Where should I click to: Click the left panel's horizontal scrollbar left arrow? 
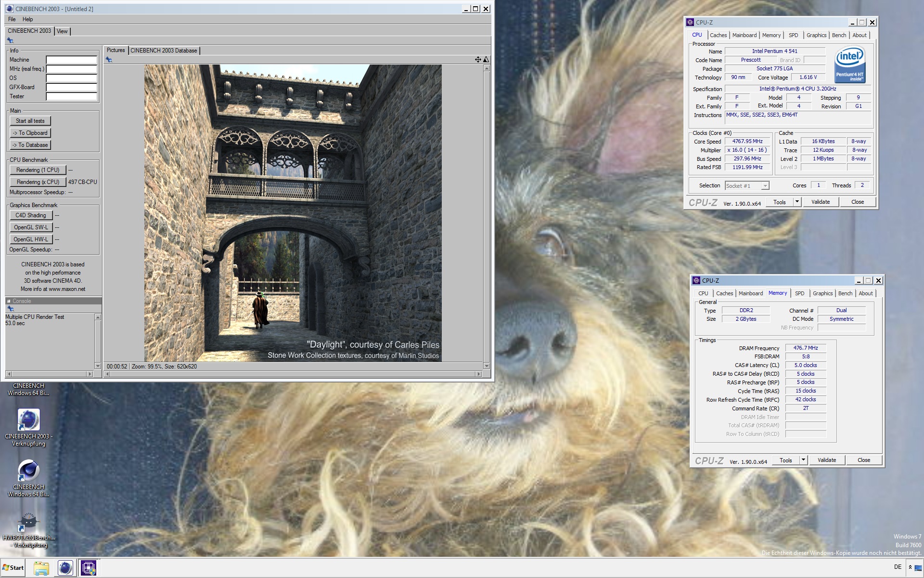9,374
